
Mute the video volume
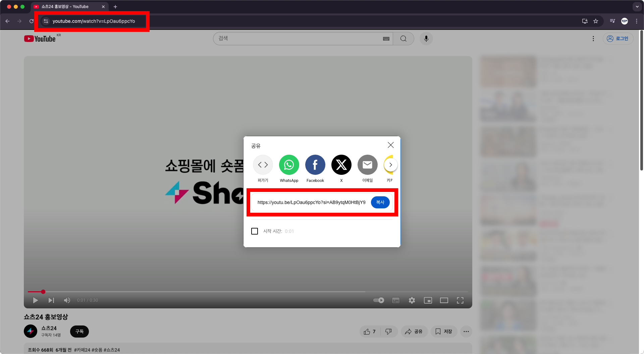click(67, 300)
